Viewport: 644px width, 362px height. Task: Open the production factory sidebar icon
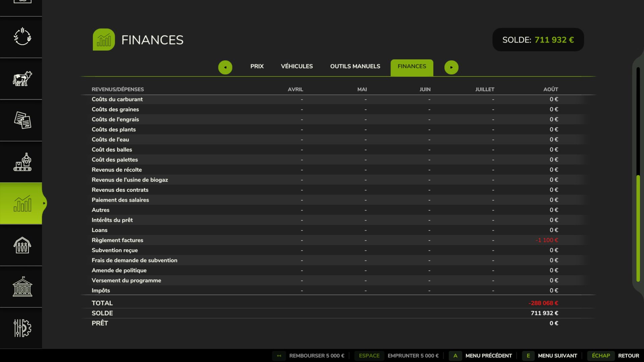22,162
